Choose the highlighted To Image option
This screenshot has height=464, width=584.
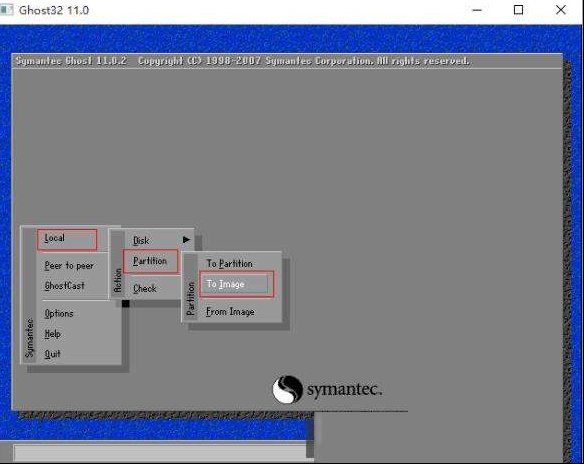tap(237, 285)
